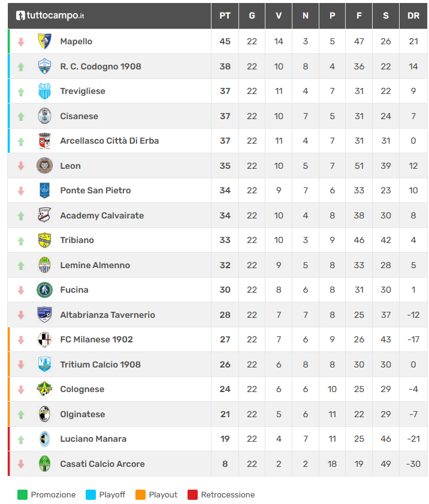Click the FC Milanese 1902 crest
The image size is (429, 504).
[x=44, y=339]
